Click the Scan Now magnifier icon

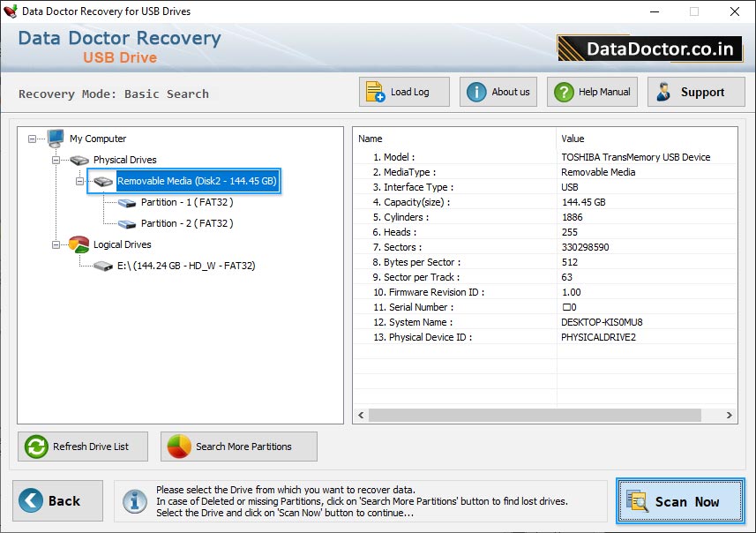pos(637,501)
